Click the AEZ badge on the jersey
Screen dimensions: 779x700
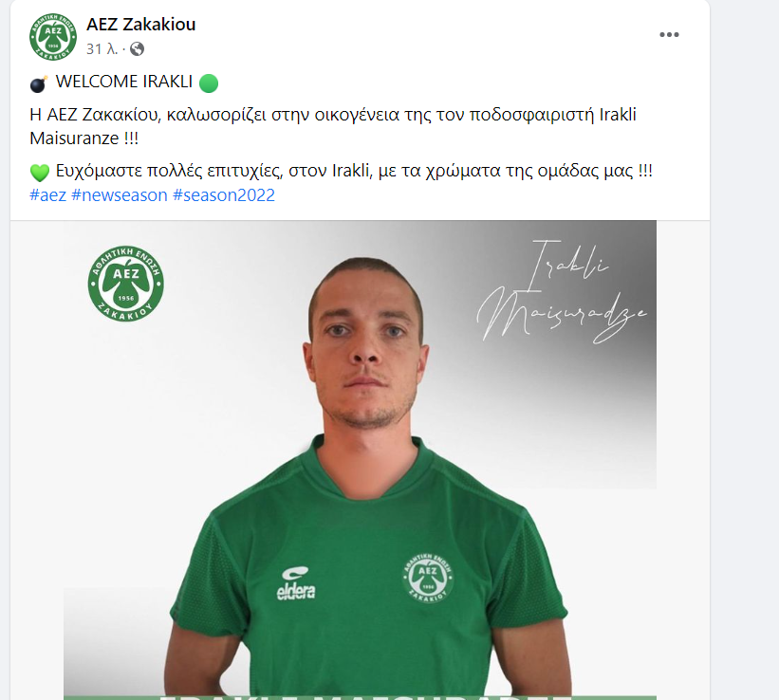click(x=428, y=578)
